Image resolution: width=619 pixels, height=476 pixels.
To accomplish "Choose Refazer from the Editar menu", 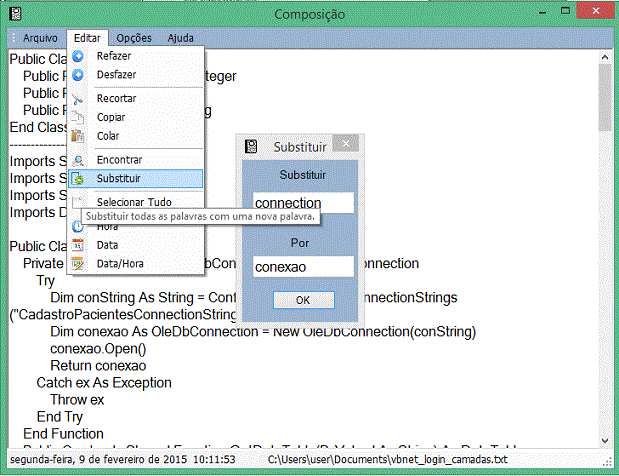I will tap(135, 56).
